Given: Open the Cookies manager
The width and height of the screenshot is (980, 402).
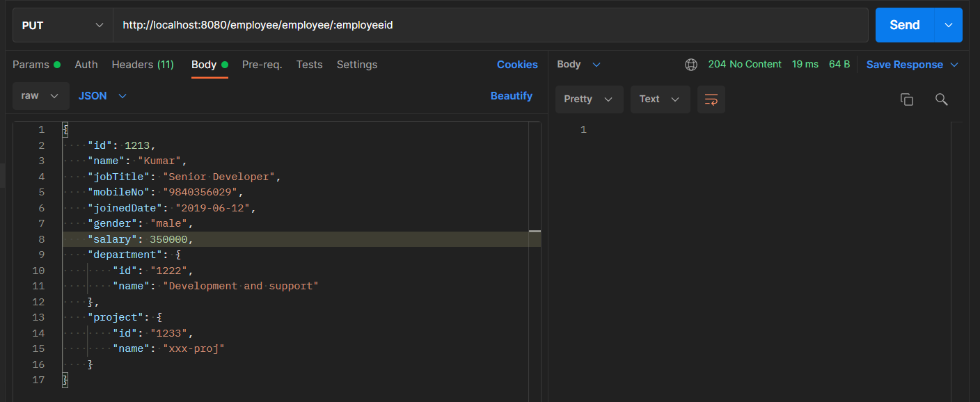Looking at the screenshot, I should (517, 64).
